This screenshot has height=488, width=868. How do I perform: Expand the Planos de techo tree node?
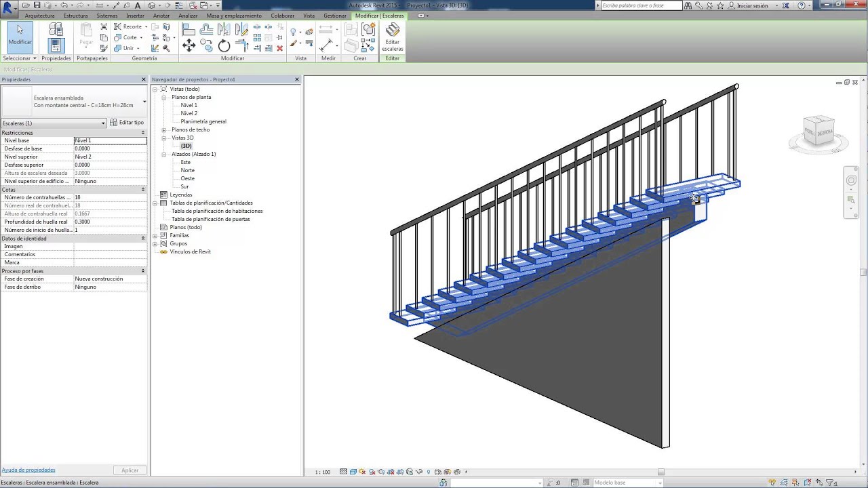tap(163, 129)
